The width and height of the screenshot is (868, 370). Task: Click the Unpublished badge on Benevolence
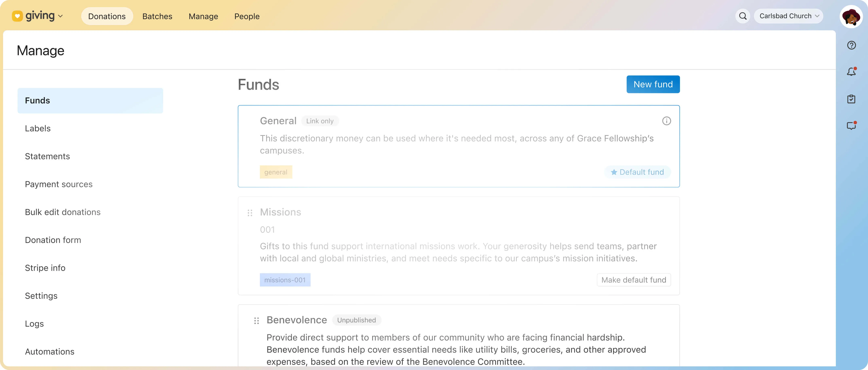pos(356,320)
